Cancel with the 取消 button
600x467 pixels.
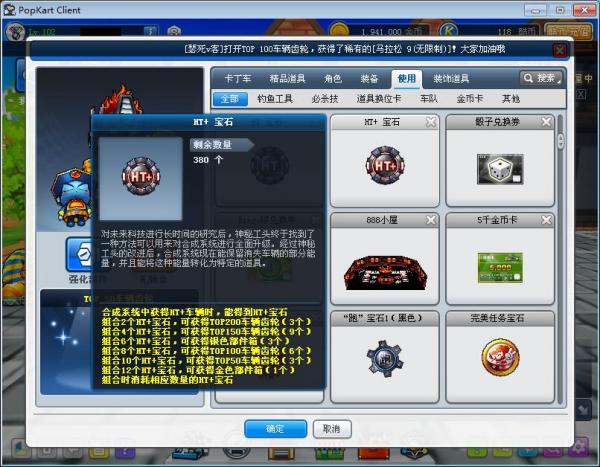(x=332, y=429)
